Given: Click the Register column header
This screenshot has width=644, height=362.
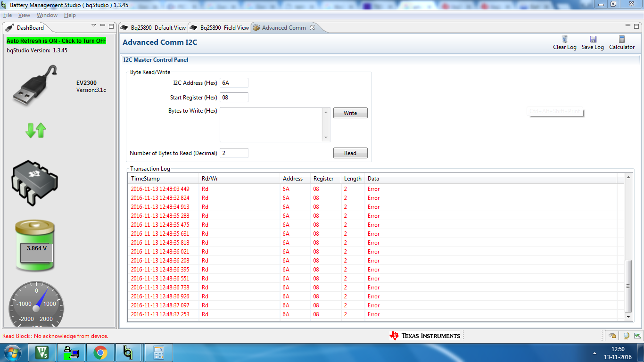Looking at the screenshot, I should tap(326, 179).
